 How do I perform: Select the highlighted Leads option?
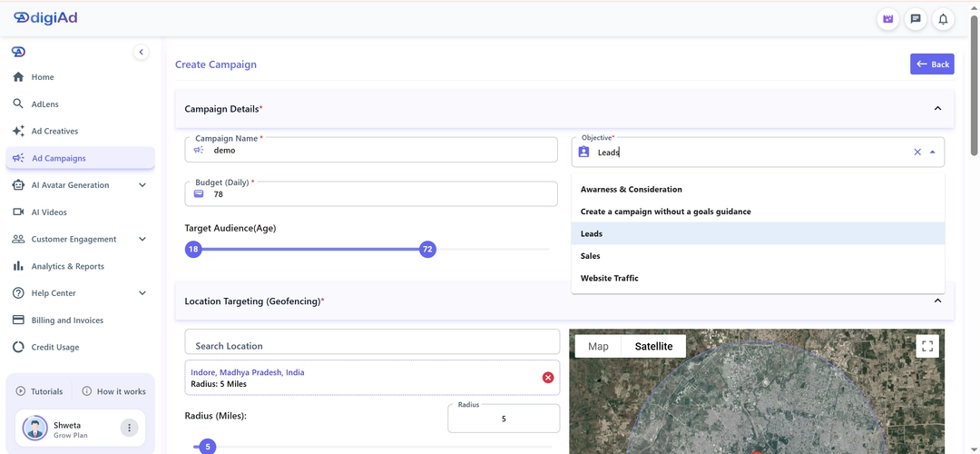tap(758, 233)
